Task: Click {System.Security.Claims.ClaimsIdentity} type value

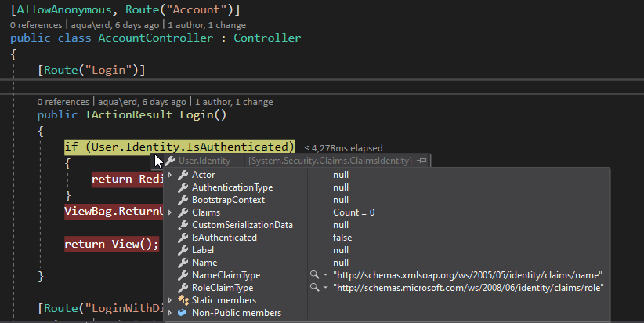Action: click(330, 161)
